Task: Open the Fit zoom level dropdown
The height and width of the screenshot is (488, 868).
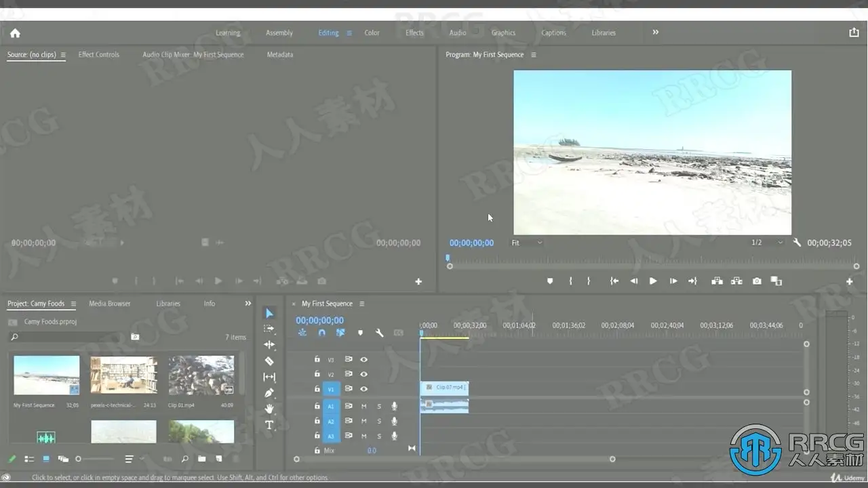Action: coord(527,243)
